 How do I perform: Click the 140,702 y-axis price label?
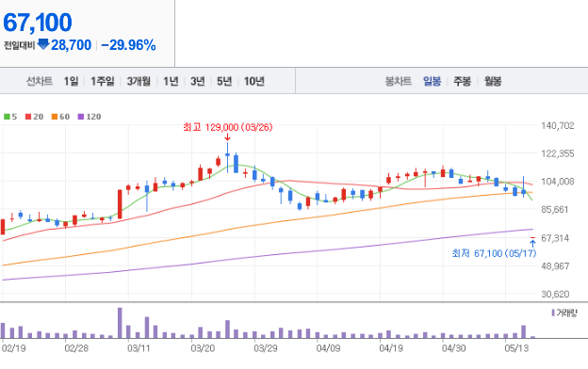558,126
